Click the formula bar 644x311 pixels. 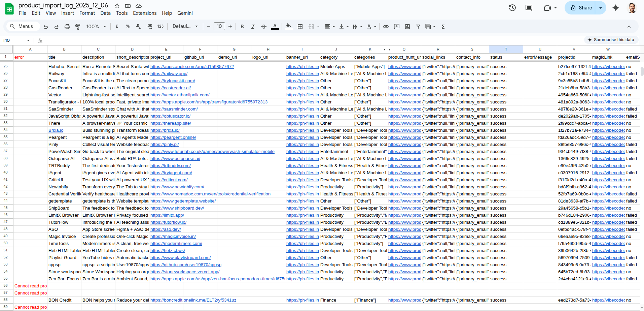coord(313,40)
